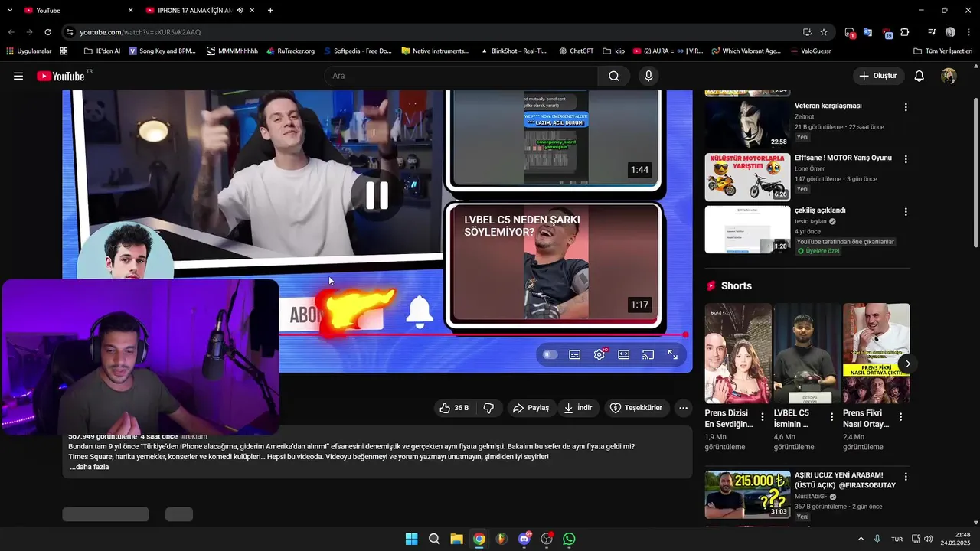Image resolution: width=980 pixels, height=551 pixels.
Task: Open options for LVBEL C5 İsminin short
Action: (831, 417)
